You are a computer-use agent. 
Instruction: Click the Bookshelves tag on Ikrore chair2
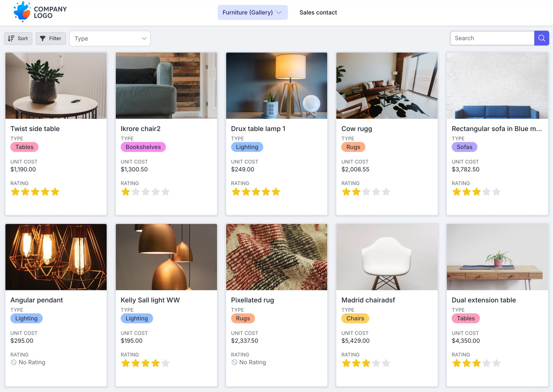click(x=143, y=147)
